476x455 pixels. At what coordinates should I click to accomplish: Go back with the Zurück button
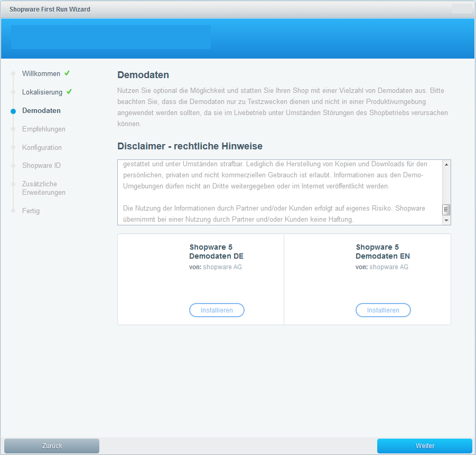[52, 445]
